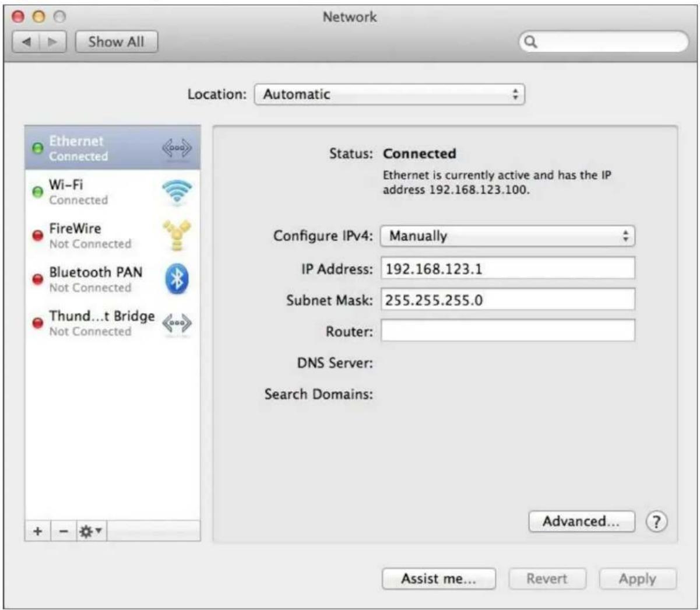This screenshot has width=700, height=610.
Task: Go back with the left arrow button
Action: (x=26, y=42)
